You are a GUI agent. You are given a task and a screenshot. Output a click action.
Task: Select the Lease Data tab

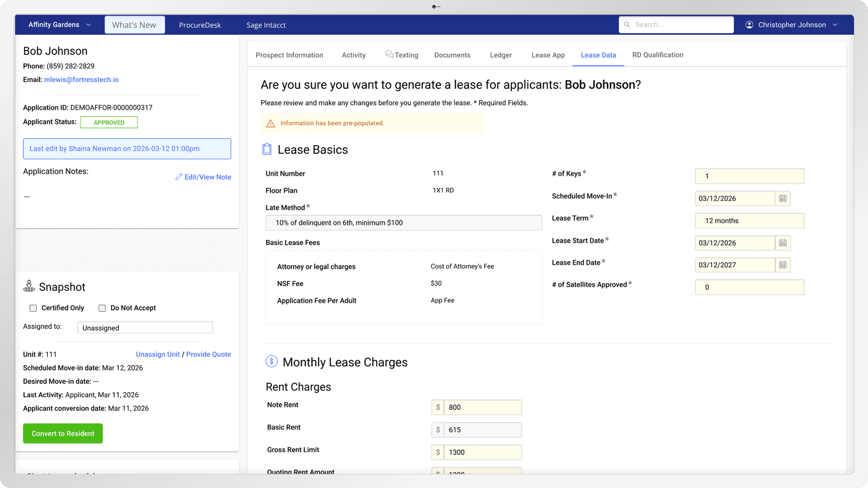point(599,55)
